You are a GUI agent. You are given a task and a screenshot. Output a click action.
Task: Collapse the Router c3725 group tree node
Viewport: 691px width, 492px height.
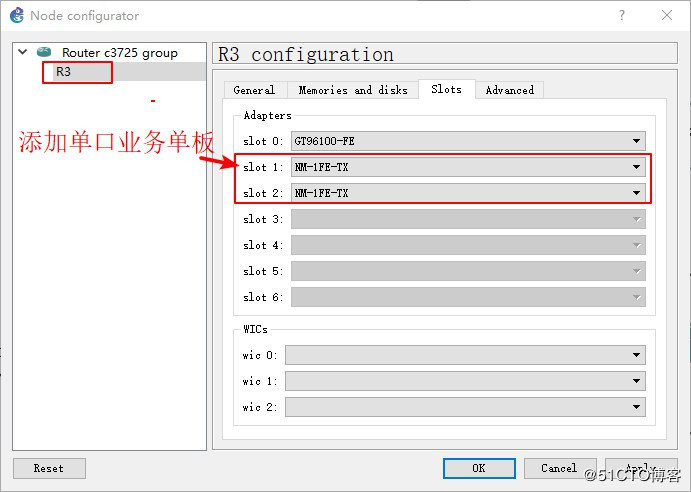click(x=22, y=52)
